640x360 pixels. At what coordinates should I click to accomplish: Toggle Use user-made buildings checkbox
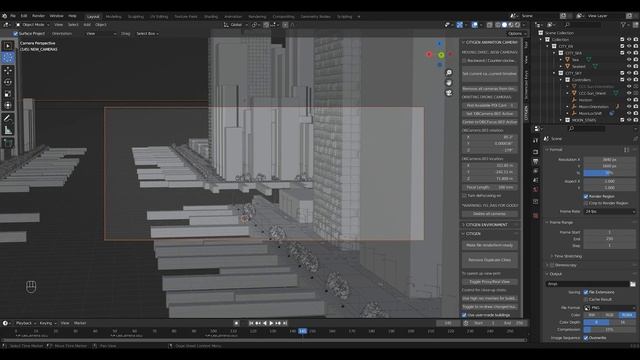click(464, 315)
